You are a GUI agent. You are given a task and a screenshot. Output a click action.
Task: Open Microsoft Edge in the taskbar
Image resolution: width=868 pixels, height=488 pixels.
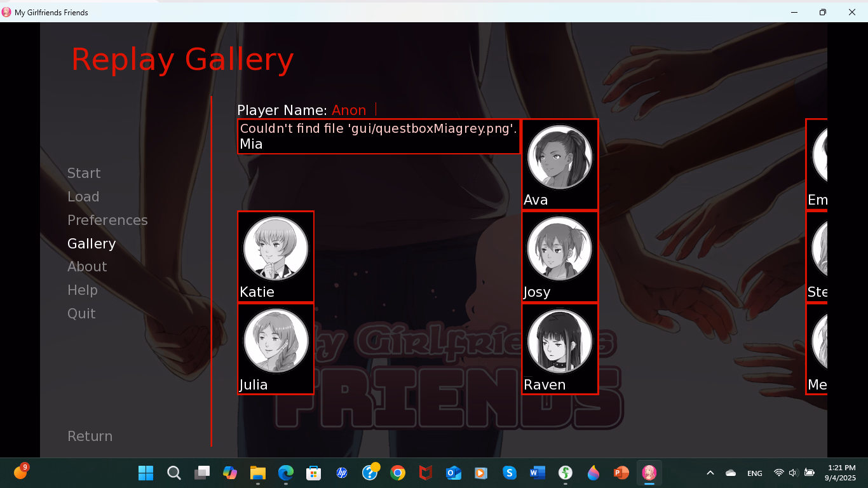286,473
